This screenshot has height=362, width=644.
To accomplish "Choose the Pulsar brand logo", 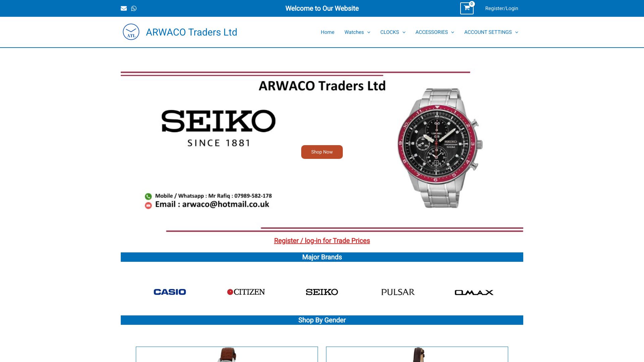I will 398,292.
